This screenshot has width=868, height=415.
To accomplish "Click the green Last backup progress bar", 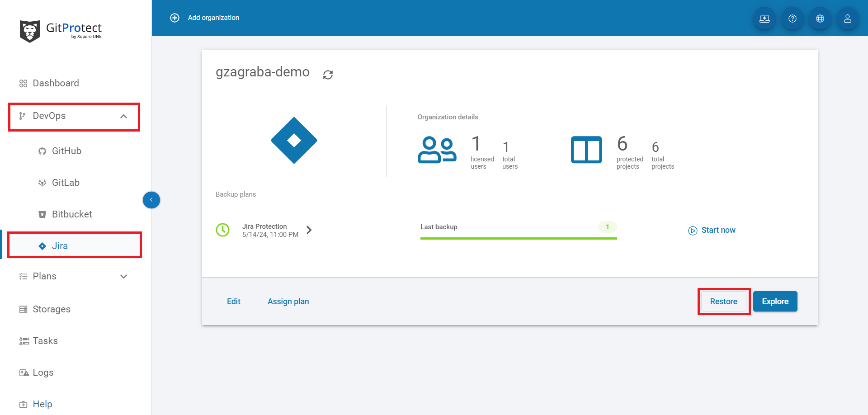I will 518,238.
